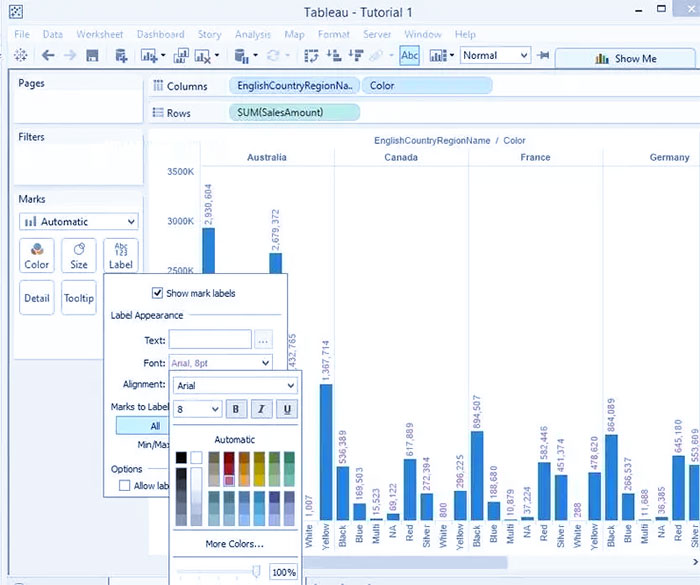
Task: Open the Show Me panel
Action: point(625,58)
